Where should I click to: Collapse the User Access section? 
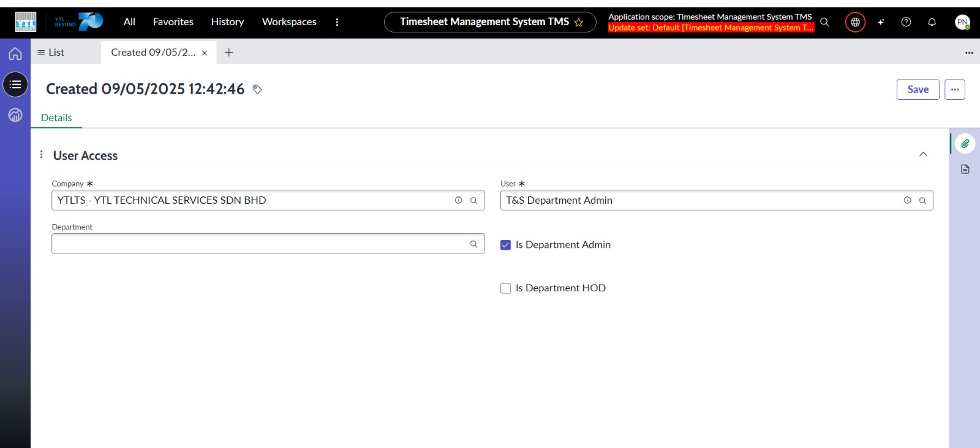pyautogui.click(x=923, y=154)
